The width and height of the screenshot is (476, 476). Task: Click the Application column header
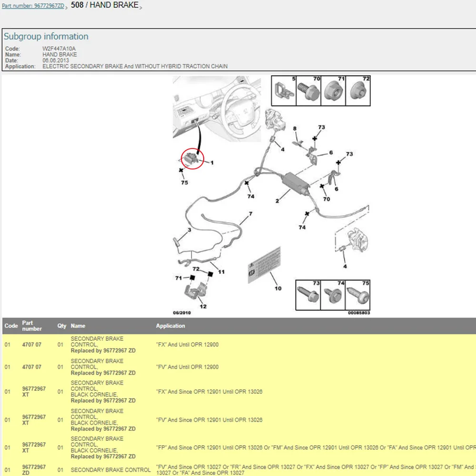click(170, 326)
